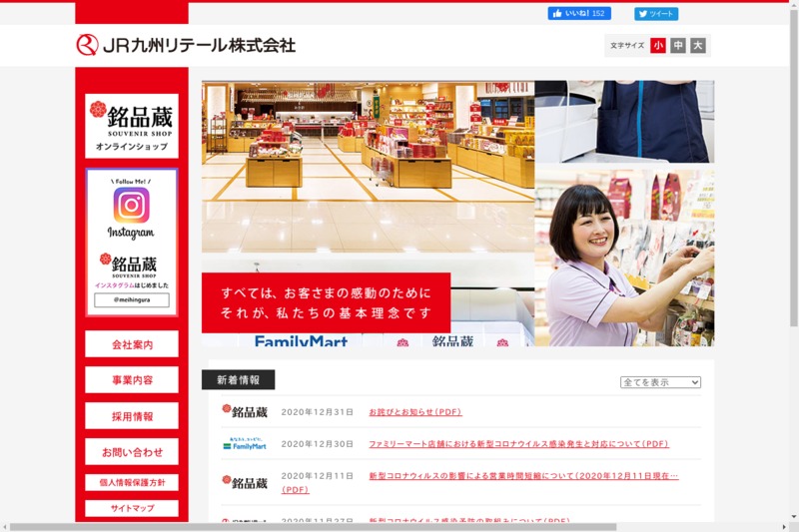Click the Twitter tweet button
This screenshot has height=532, width=799.
(656, 14)
